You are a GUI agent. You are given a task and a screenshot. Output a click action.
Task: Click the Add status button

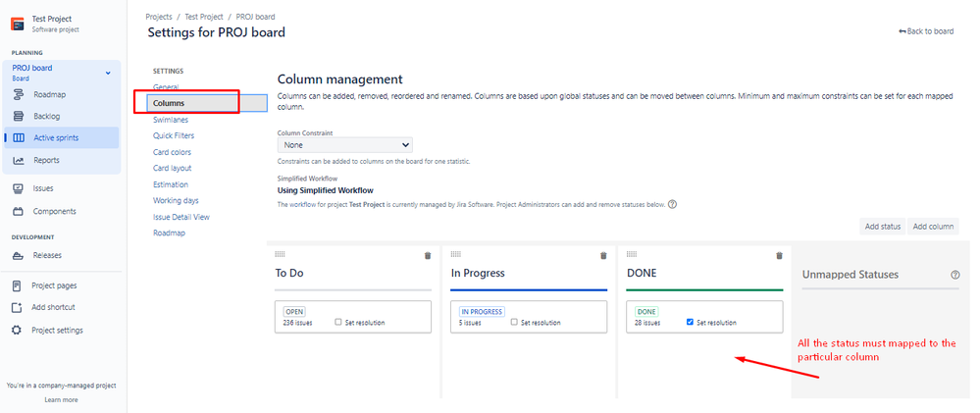[883, 227]
